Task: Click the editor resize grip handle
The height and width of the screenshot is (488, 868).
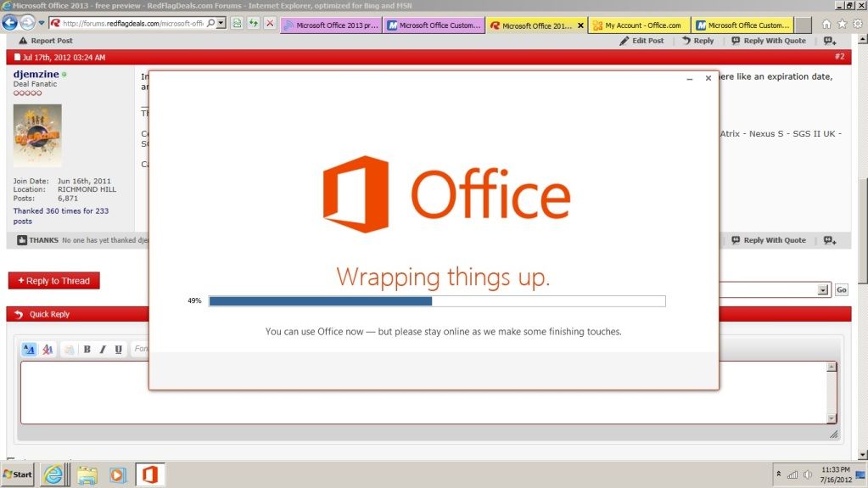Action: tap(834, 435)
